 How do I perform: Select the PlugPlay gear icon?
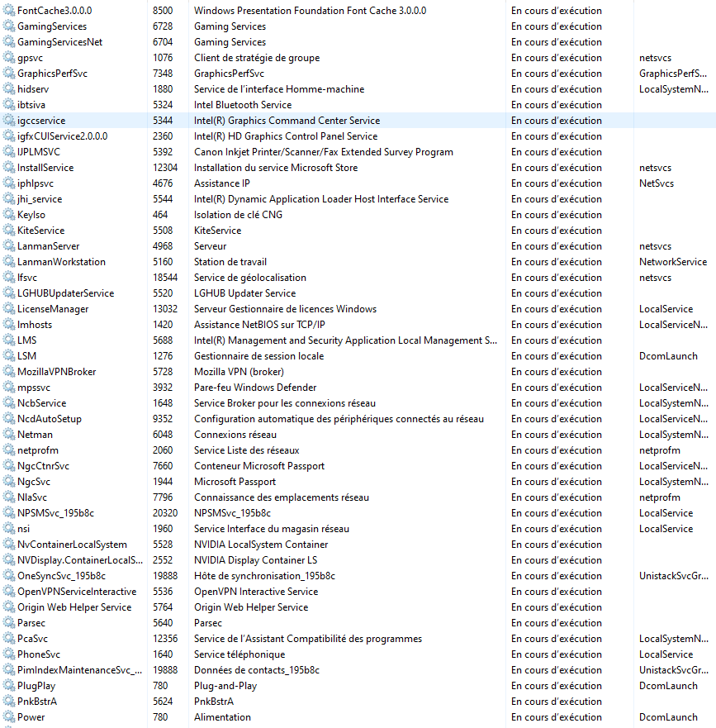(x=9, y=686)
